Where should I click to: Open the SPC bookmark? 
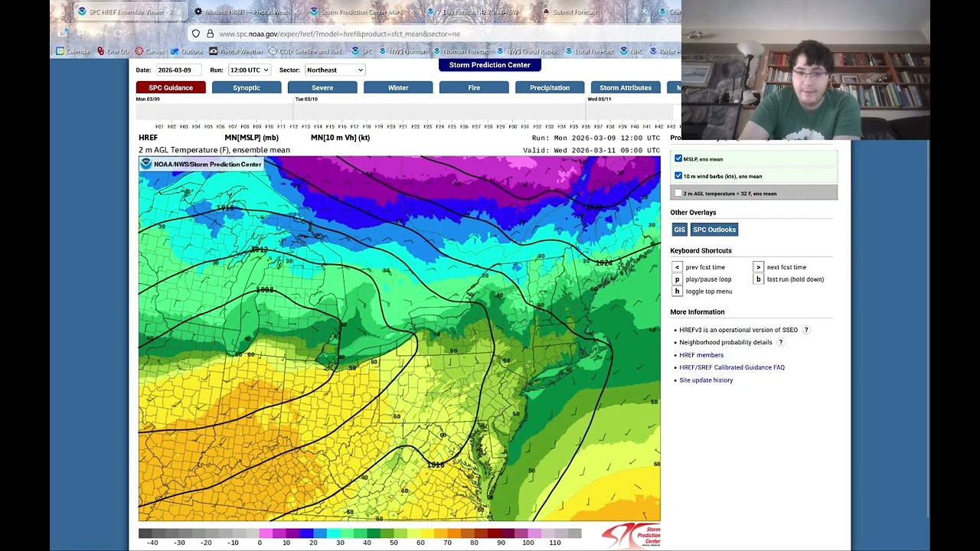[x=362, y=51]
